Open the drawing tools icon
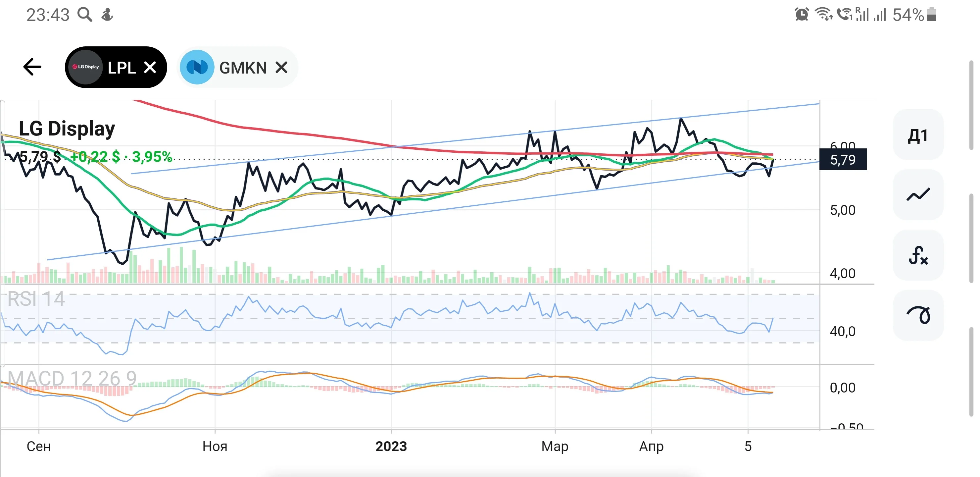 point(918,315)
